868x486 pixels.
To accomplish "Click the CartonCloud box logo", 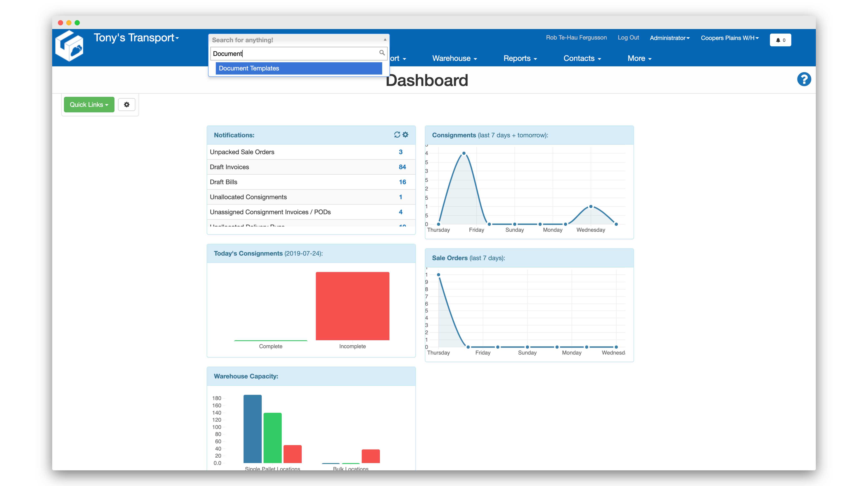I will [69, 46].
